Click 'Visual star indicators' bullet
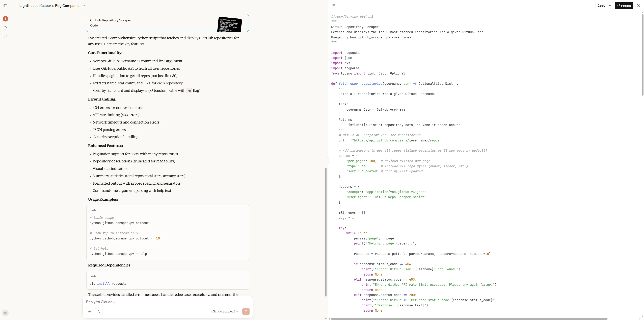Viewport: 644px width, 320px height. (110, 169)
